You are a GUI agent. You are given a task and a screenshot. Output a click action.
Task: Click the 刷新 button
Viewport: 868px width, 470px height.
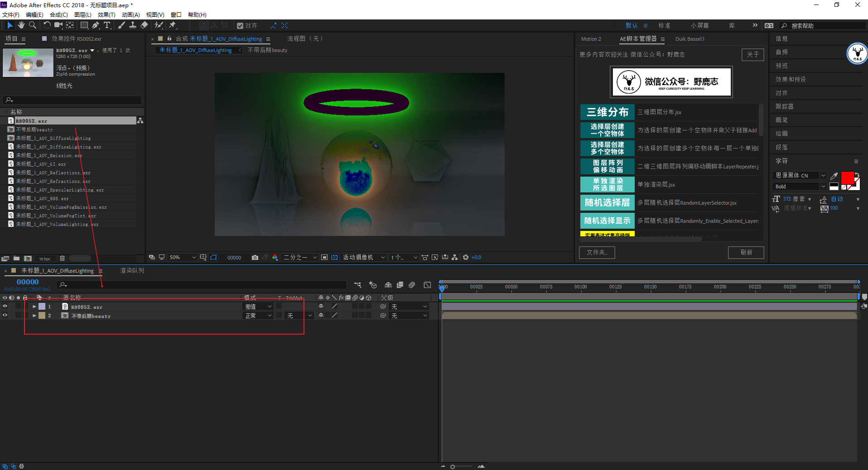tap(746, 252)
